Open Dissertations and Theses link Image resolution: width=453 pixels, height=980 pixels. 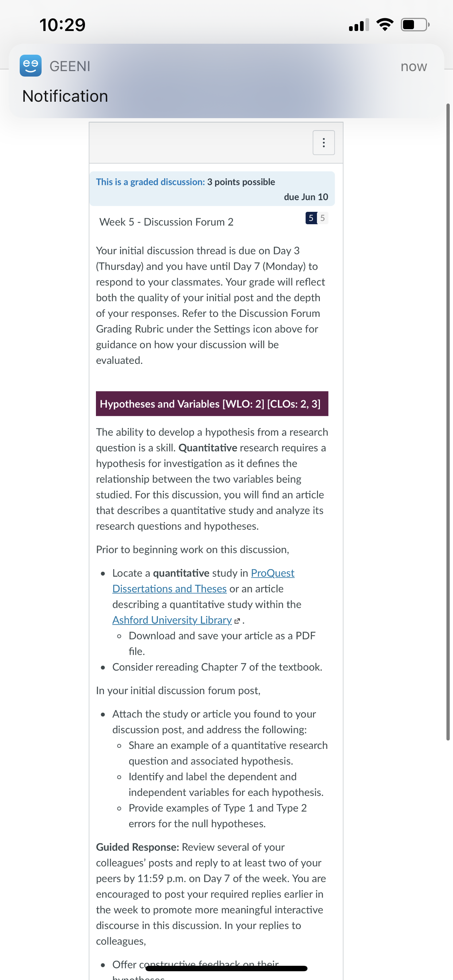click(169, 588)
